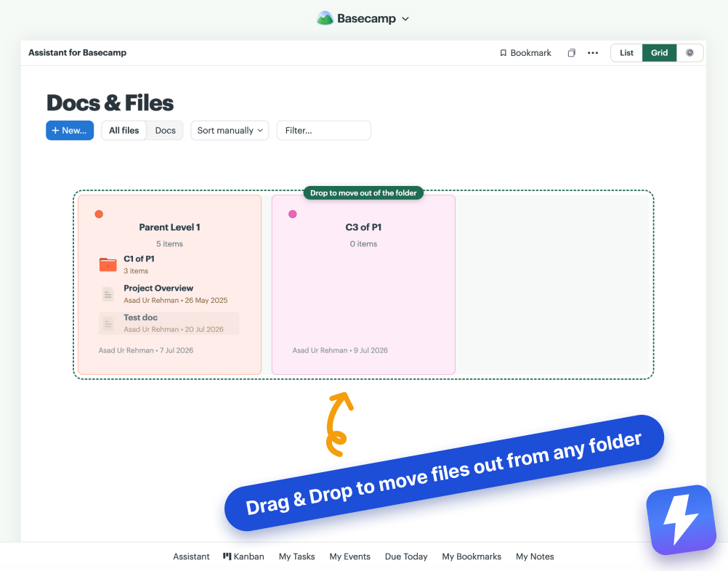Open My Events in the bottom bar

(349, 556)
